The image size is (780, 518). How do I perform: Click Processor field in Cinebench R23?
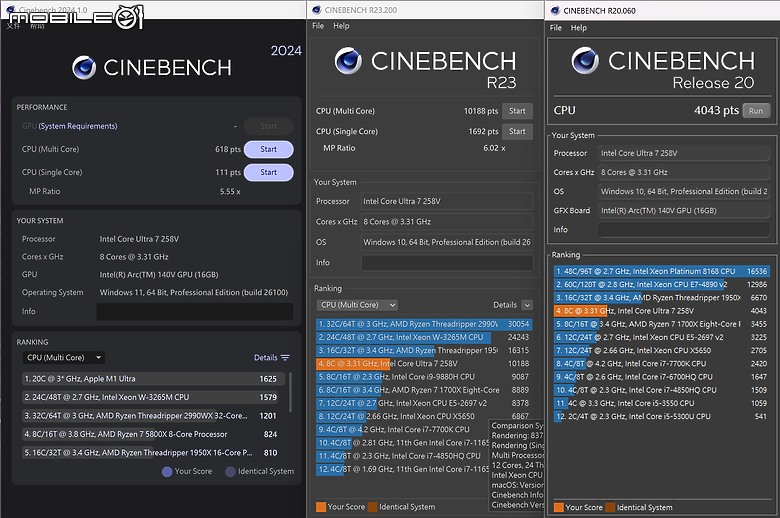447,202
